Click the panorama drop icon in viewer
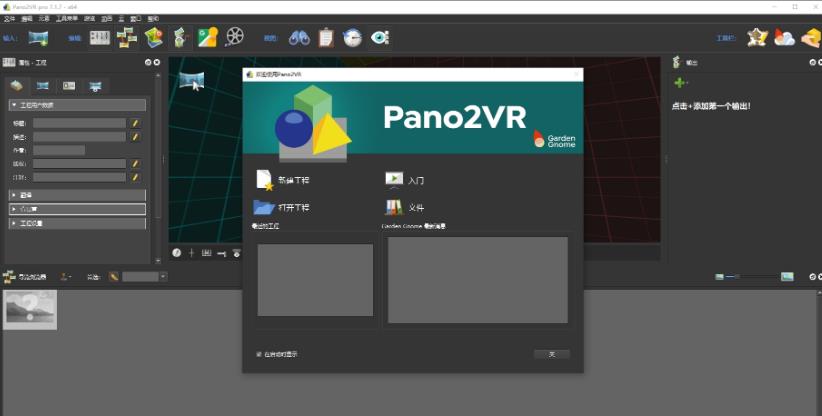Image resolution: width=822 pixels, height=416 pixels. (x=191, y=81)
